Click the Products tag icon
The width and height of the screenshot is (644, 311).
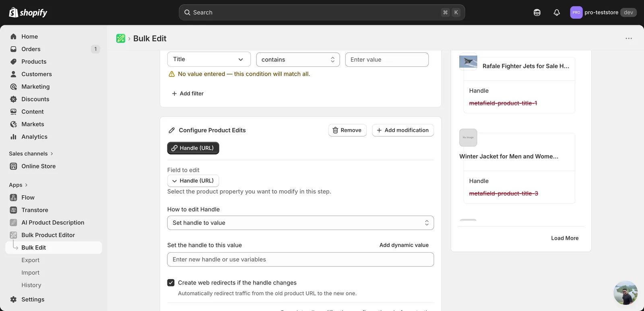coord(13,62)
